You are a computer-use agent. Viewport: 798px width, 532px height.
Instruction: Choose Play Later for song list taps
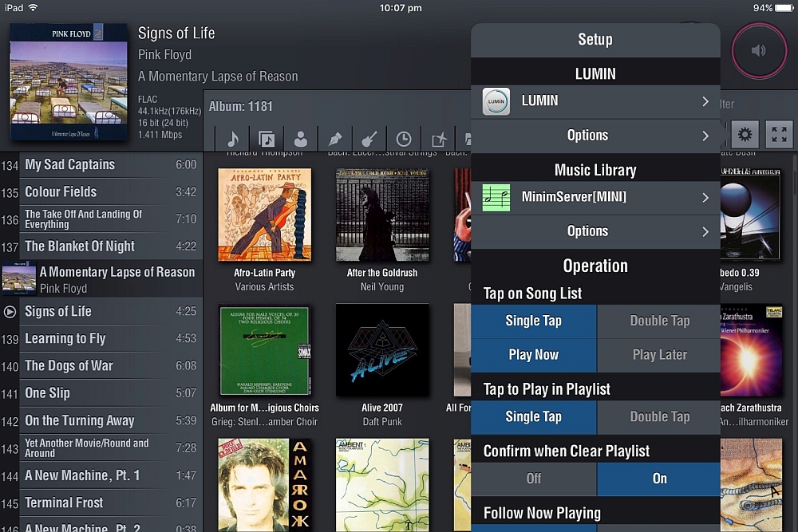[659, 355]
